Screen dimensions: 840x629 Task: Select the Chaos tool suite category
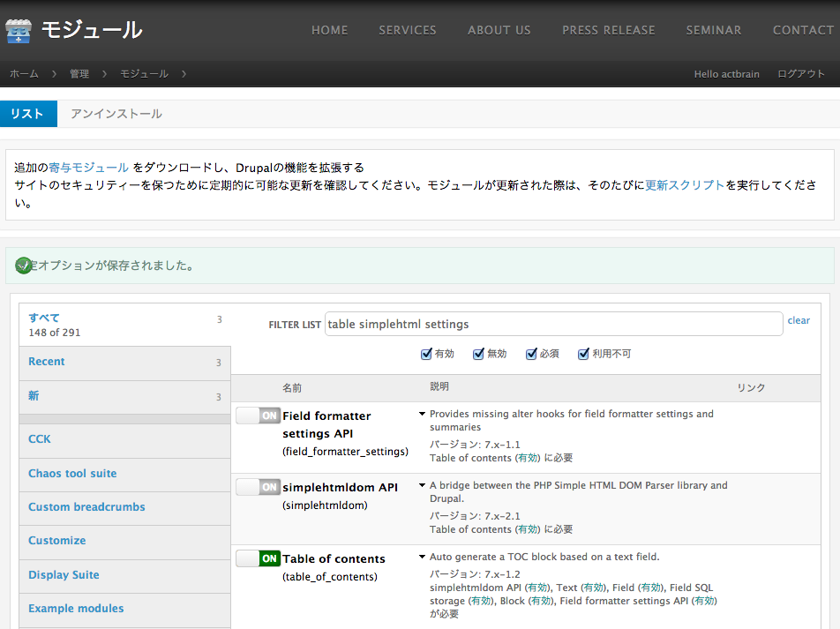pyautogui.click(x=72, y=474)
